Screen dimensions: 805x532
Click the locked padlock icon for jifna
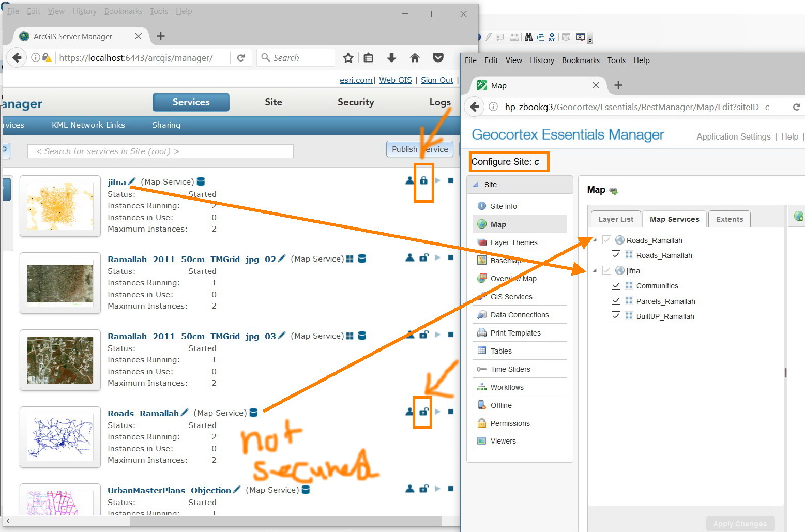coord(423,180)
